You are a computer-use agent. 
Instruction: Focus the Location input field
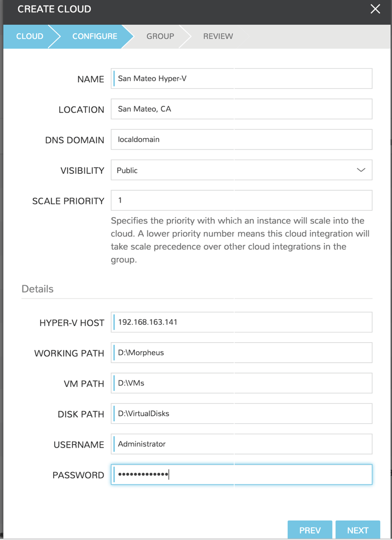pyautogui.click(x=241, y=109)
